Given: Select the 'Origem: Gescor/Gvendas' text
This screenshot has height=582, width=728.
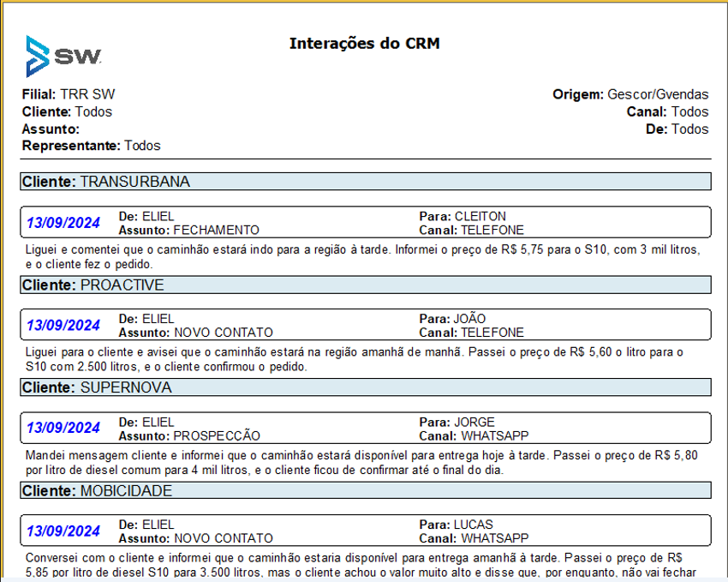Looking at the screenshot, I should click(630, 94).
